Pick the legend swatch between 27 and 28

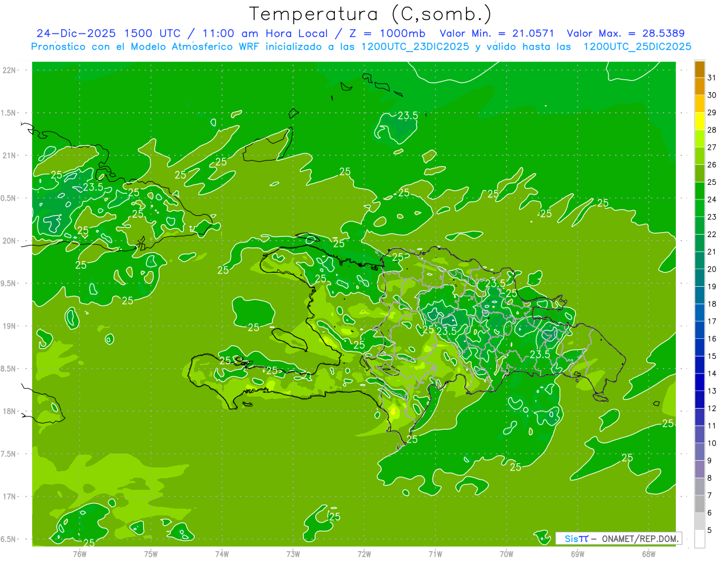(699, 139)
